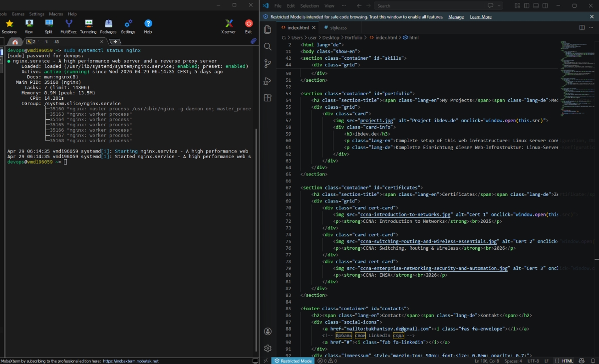Click the paperclip attach icon in MobaXterm
The width and height of the screenshot is (599, 364).
[x=253, y=41]
